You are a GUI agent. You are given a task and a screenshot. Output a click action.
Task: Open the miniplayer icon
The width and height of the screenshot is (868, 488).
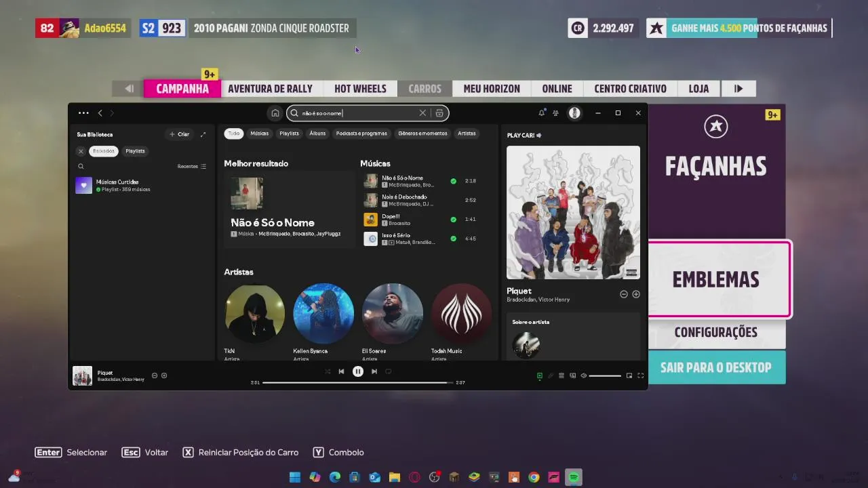tap(629, 375)
